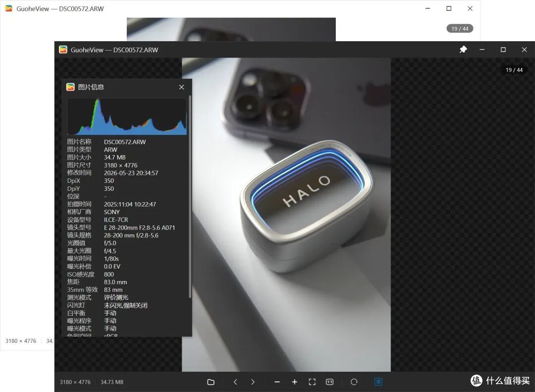Click 3180 × 4776 in dark window status bar

75,382
